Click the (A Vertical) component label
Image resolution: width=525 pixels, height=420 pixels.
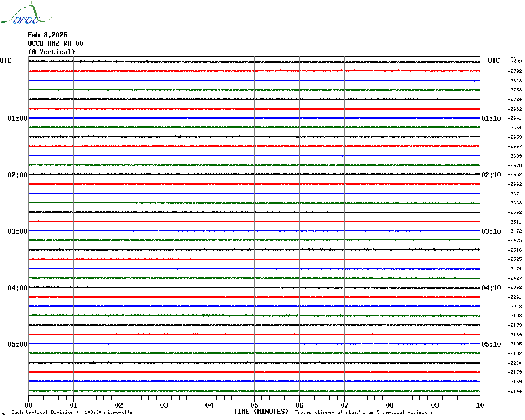(x=51, y=52)
